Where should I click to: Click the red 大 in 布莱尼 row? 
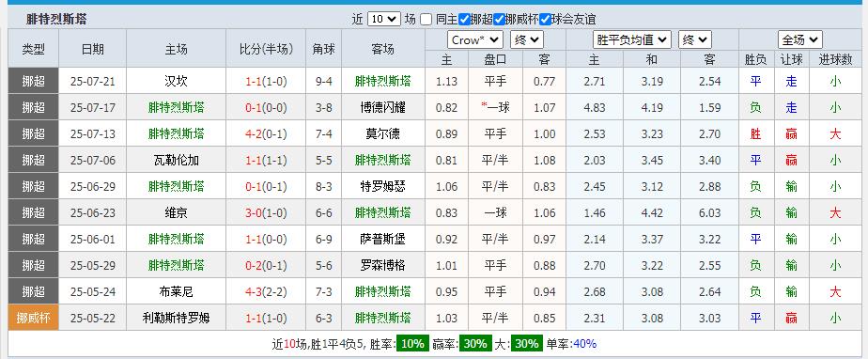coord(835,291)
